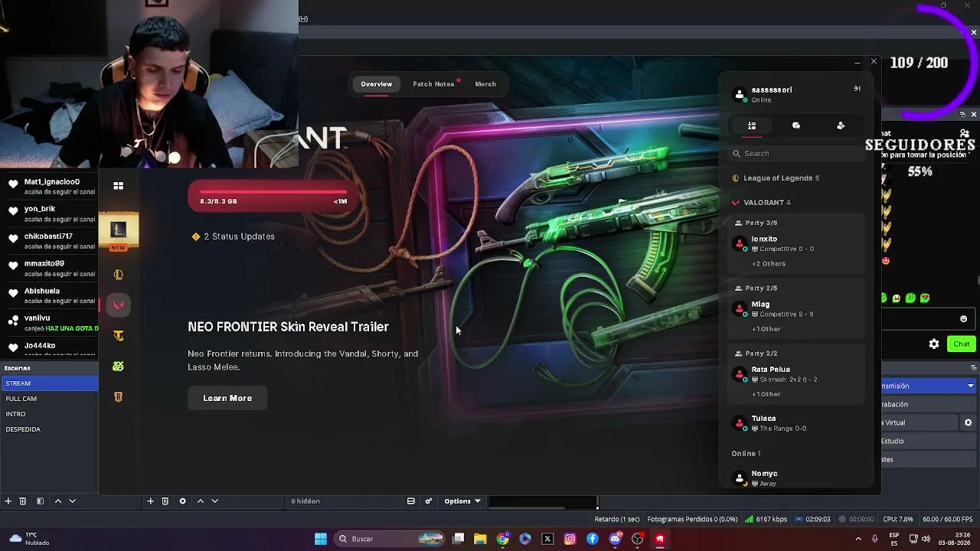The height and width of the screenshot is (551, 980).
Task: Select the FULL CAM scene
Action: point(49,399)
